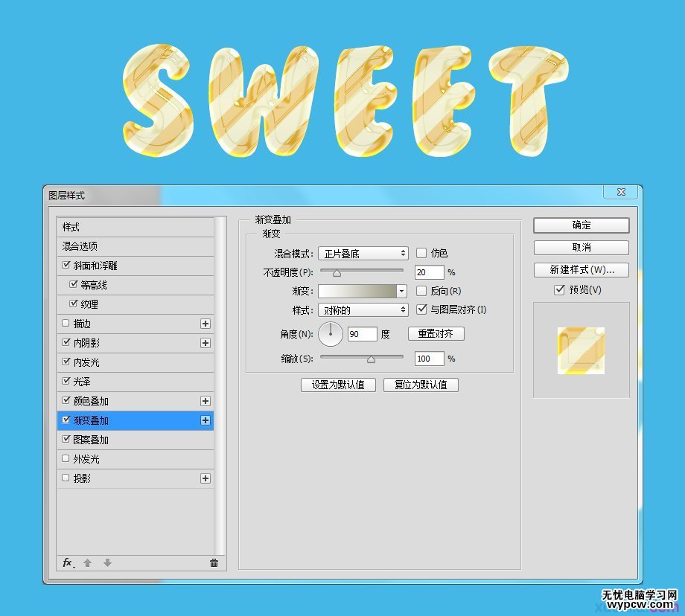Screen dimensions: 685x616
Task: Enable the 反向 gradient checkbox
Action: (x=421, y=291)
